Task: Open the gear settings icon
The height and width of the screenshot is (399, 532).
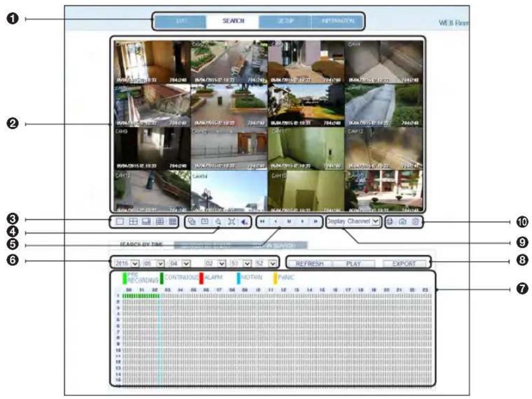Action: click(415, 221)
